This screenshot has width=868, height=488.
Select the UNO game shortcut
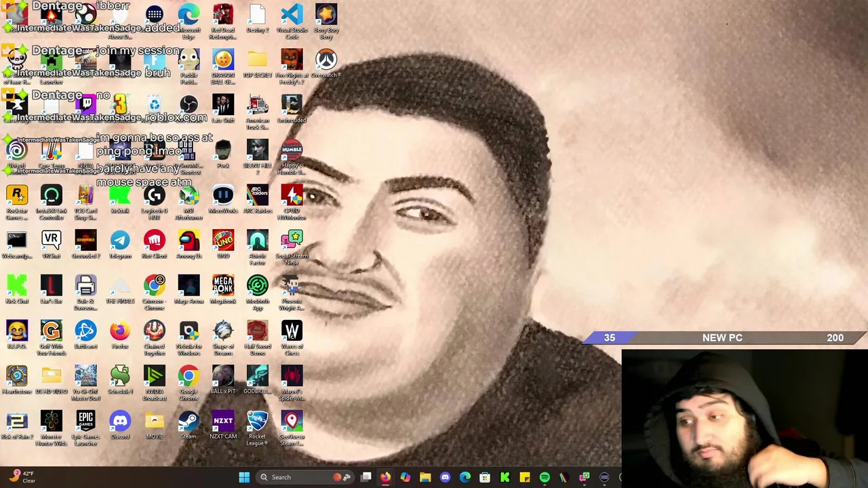coord(223,241)
